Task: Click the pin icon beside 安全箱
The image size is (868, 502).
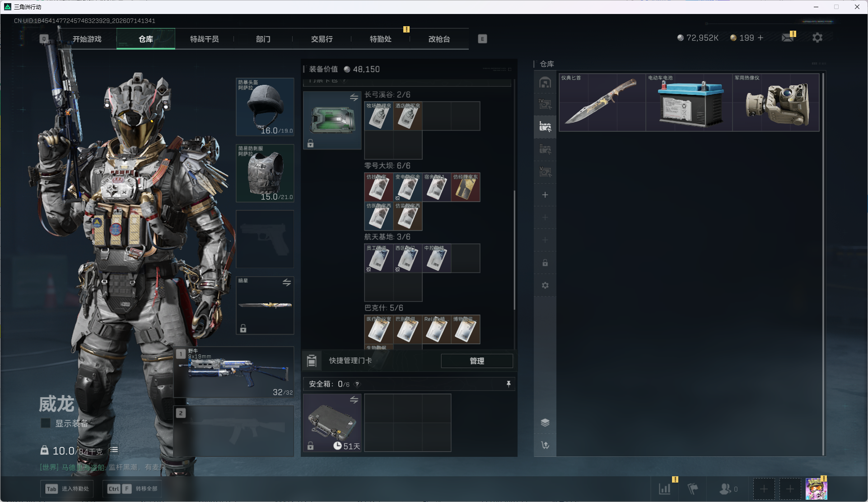Action: point(509,384)
